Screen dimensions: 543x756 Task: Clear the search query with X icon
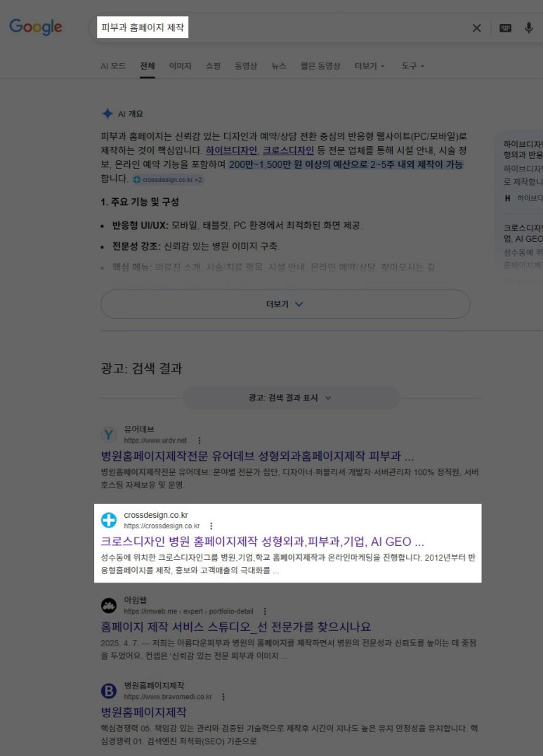point(476,28)
